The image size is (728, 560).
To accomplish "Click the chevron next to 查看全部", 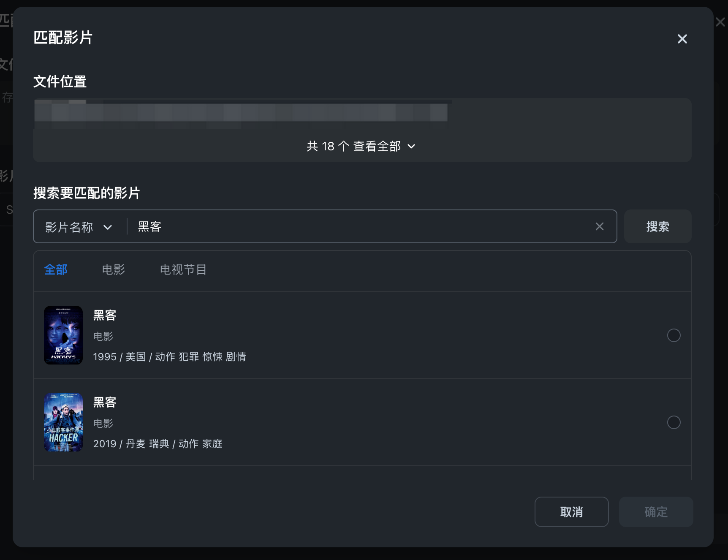I will click(411, 147).
